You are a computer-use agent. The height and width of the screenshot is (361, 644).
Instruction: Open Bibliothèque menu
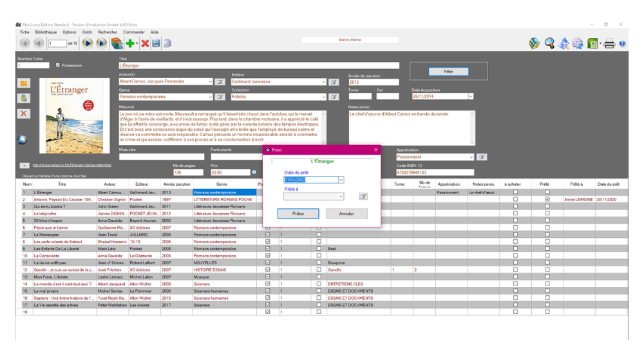coord(46,32)
